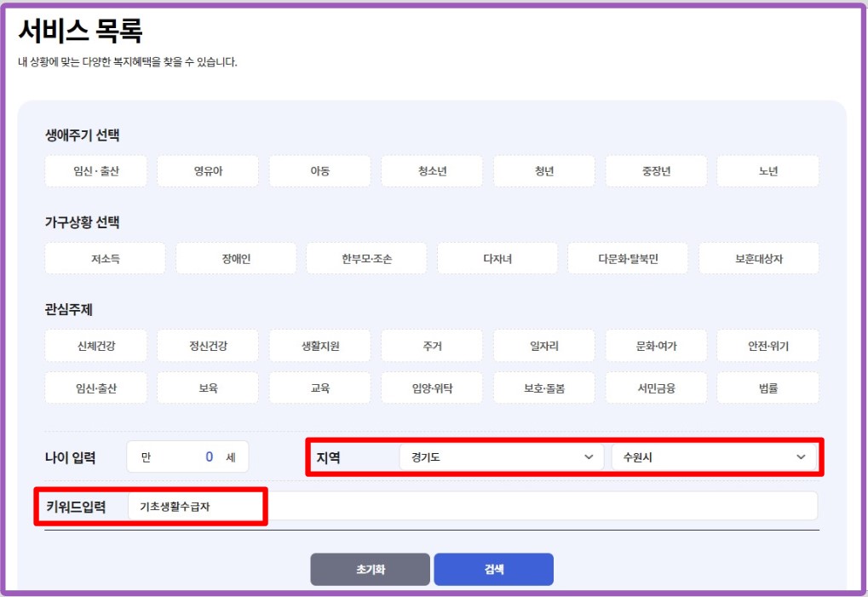Pick 신체건강 interest topic
Image resolution: width=868 pixels, height=597 pixels.
pos(95,346)
